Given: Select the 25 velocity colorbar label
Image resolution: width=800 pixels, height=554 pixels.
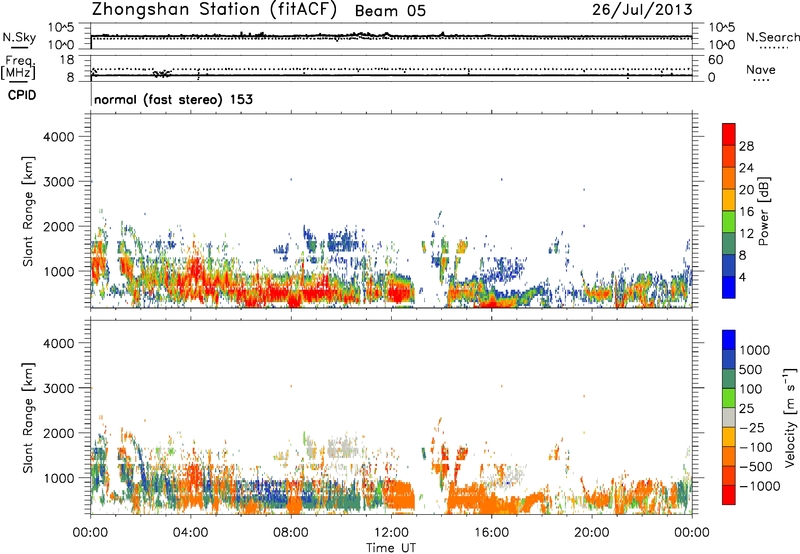Looking at the screenshot, I should click(x=746, y=409).
